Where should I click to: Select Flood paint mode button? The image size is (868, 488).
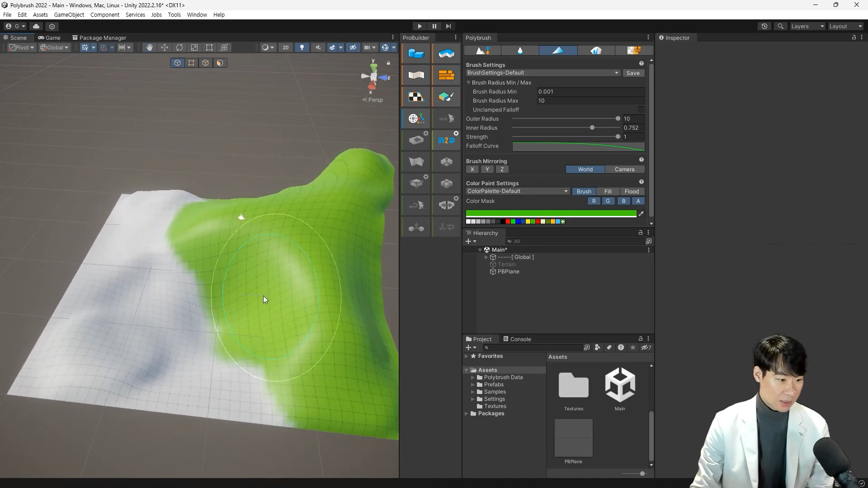pos(632,192)
